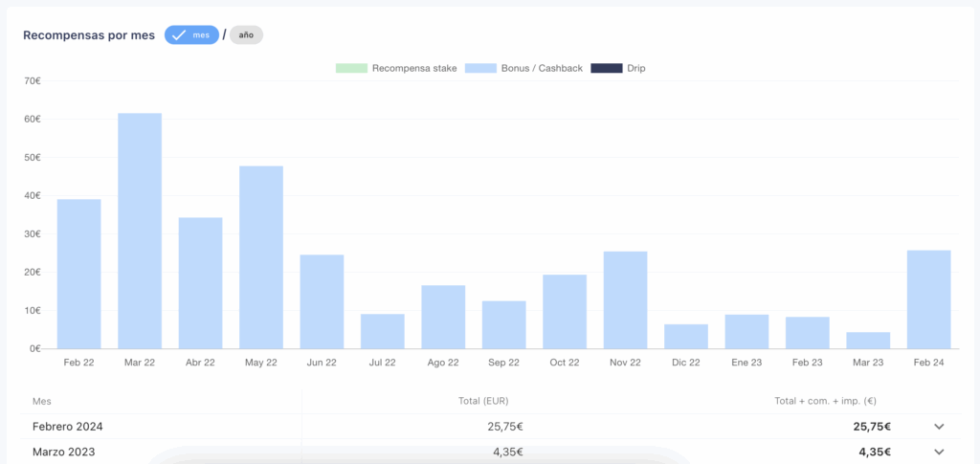Click the Nov 22 bar
The height and width of the screenshot is (464, 980).
(x=625, y=299)
